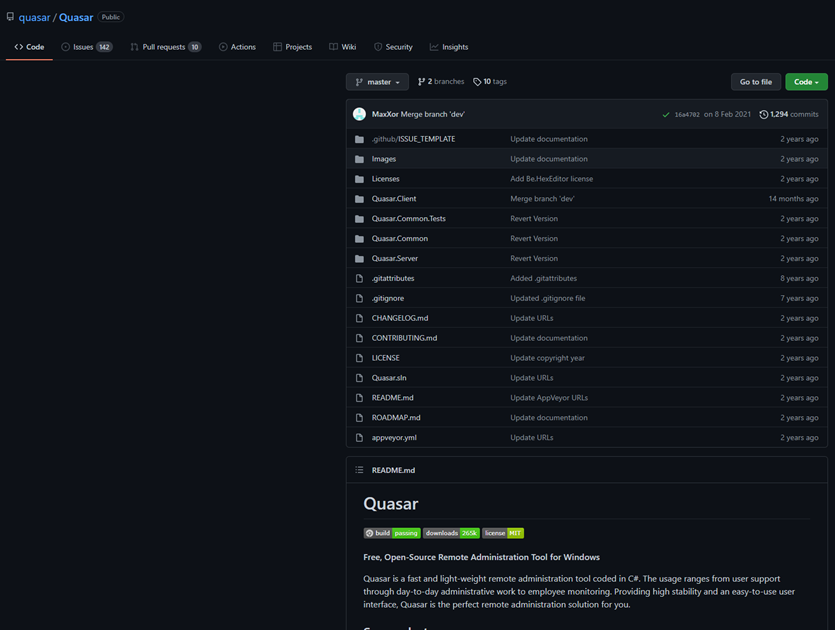The image size is (835, 630).
Task: Click the '8 years ago' timestamp for .gitattributes
Action: click(x=799, y=279)
